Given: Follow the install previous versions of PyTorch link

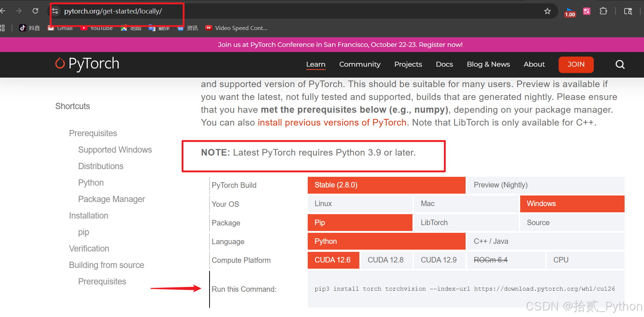Looking at the screenshot, I should click(332, 122).
